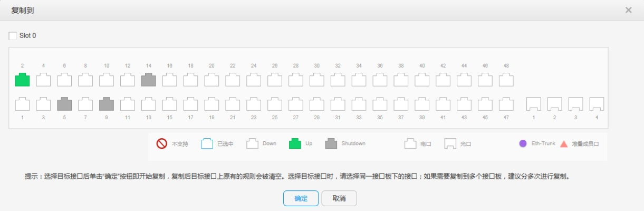Click grey shutdown port 5
Image resolution: width=644 pixels, height=211 pixels.
pos(64,104)
